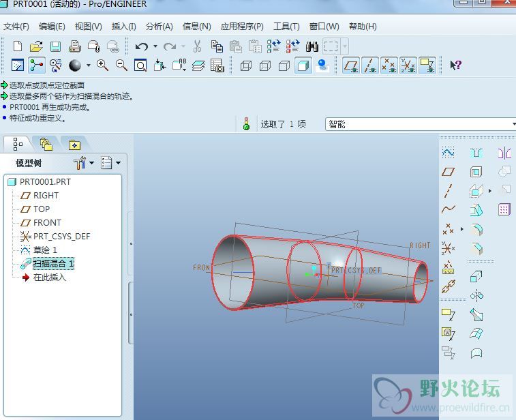
Task: Select 草绘 1 in model tree
Action: click(x=45, y=250)
